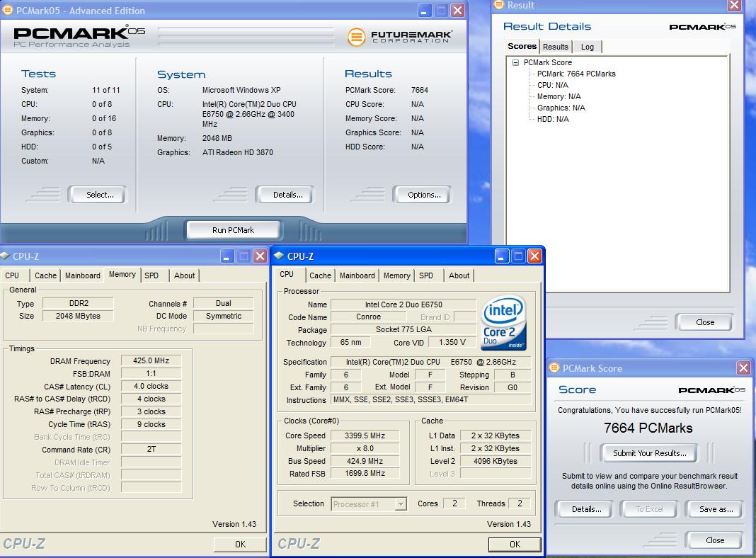
Task: Switch to Results tab in Result Details
Action: [556, 47]
